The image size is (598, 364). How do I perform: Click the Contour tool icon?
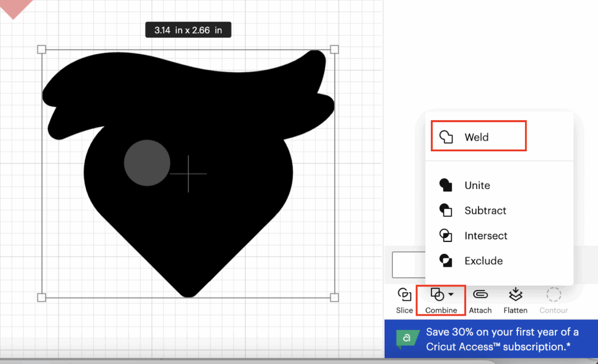(553, 295)
